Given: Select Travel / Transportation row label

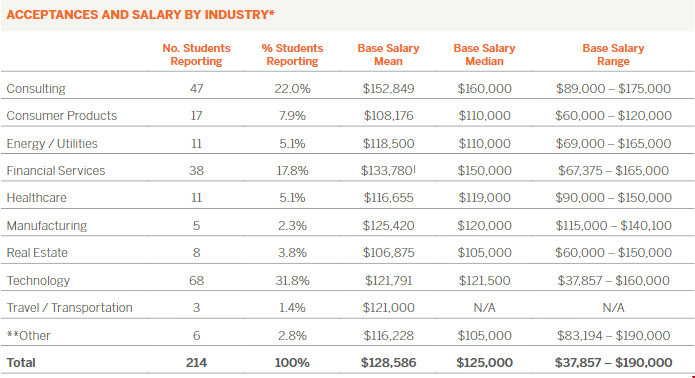Looking at the screenshot, I should click(x=70, y=308).
